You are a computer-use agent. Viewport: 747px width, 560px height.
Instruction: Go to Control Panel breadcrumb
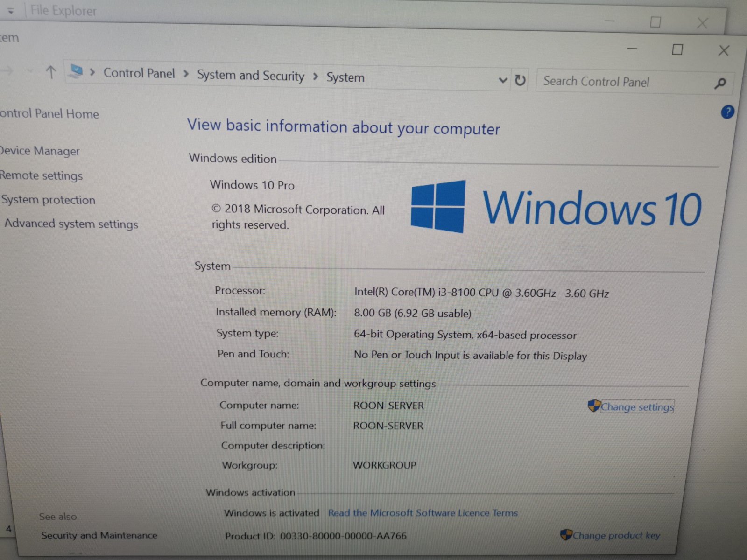pyautogui.click(x=139, y=73)
